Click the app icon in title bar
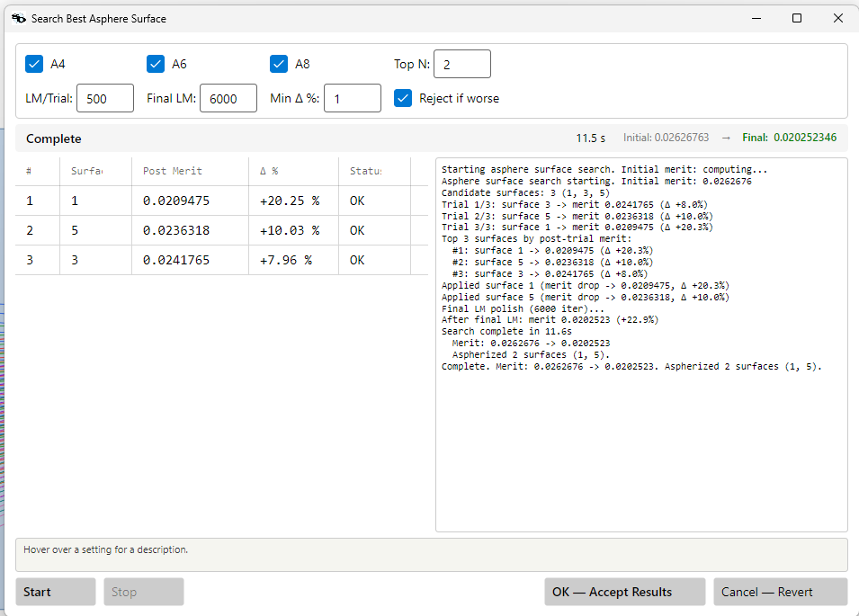Screen dimensions: 859x616 pos(19,19)
